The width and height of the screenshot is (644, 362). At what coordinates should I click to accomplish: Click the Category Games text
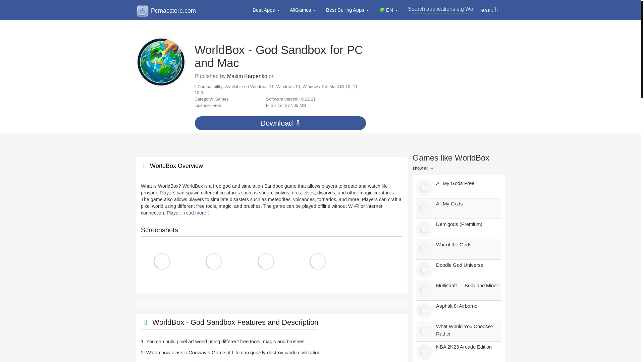[x=211, y=99]
